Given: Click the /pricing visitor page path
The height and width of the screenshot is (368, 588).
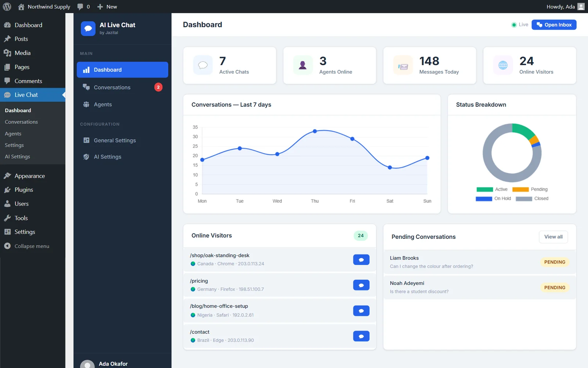Looking at the screenshot, I should (199, 281).
